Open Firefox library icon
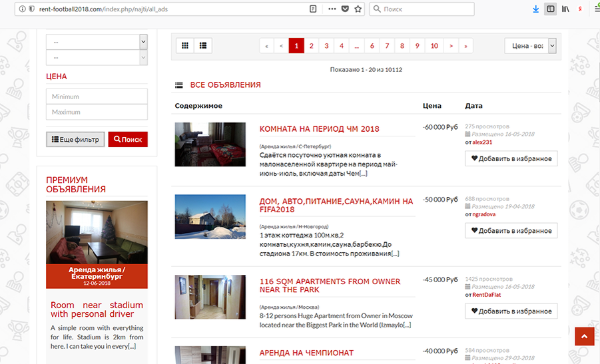 pyautogui.click(x=565, y=9)
